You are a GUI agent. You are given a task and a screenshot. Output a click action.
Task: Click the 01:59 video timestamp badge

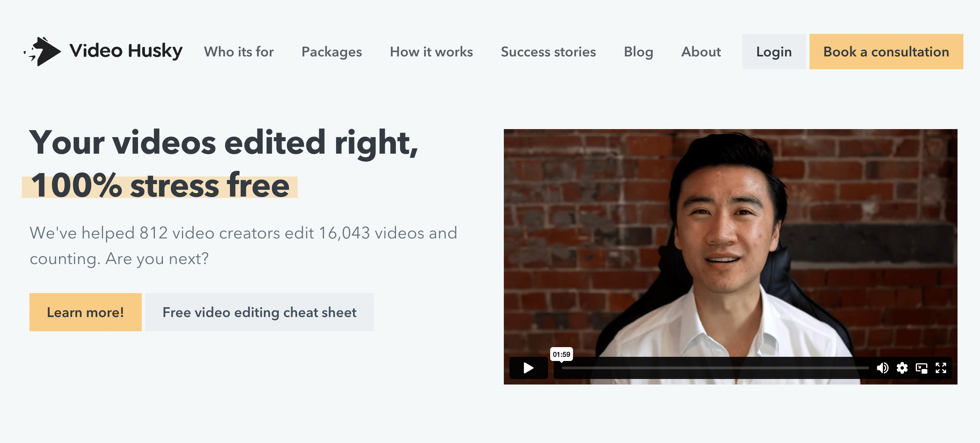[x=561, y=354]
